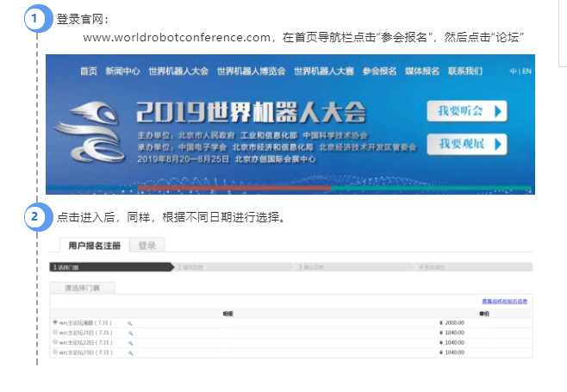Viewport: 567px width, 392px height.
Task: Click the 2019世界机器人大会 banner title
Action: (252, 112)
